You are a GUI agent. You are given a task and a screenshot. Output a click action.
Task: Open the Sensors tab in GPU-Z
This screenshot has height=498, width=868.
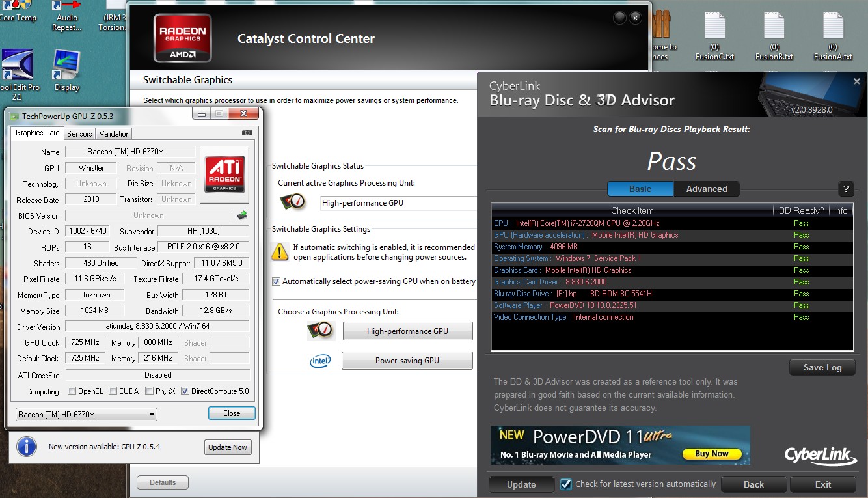click(79, 133)
